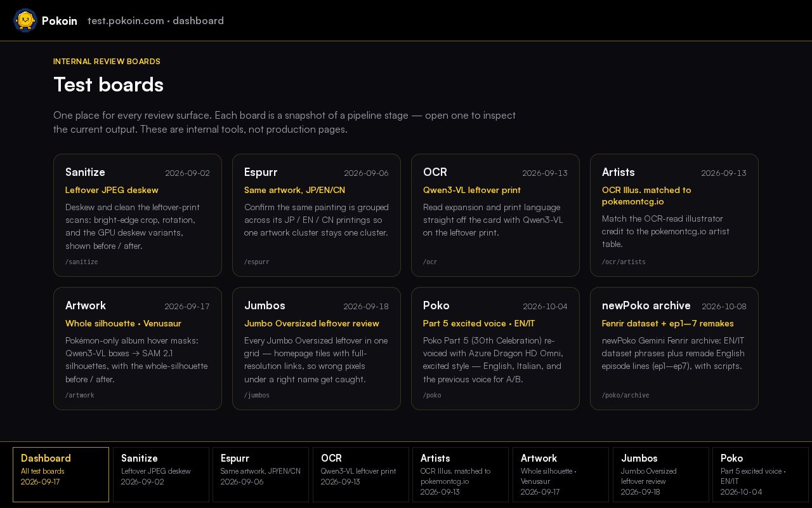The width and height of the screenshot is (812, 508).
Task: Open the Sanitize board card
Action: tap(138, 215)
